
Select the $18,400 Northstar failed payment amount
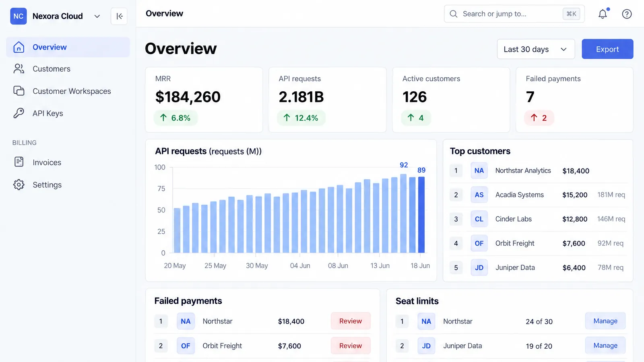coord(291,321)
